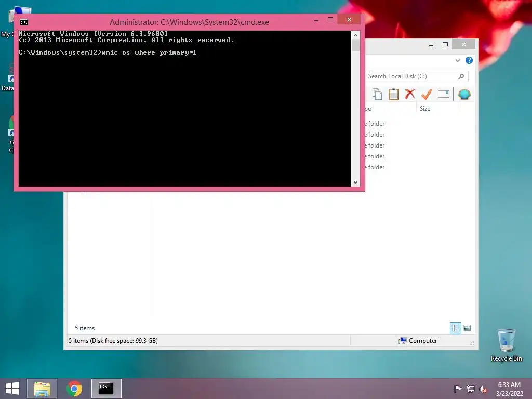Minimize the Command Prompt window
The height and width of the screenshot is (399, 532).
316,20
